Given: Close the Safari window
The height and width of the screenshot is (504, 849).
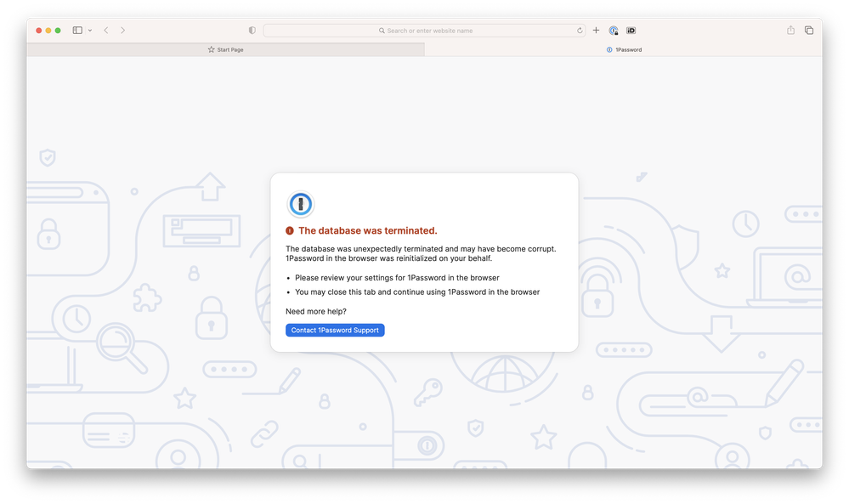Looking at the screenshot, I should (x=39, y=31).
